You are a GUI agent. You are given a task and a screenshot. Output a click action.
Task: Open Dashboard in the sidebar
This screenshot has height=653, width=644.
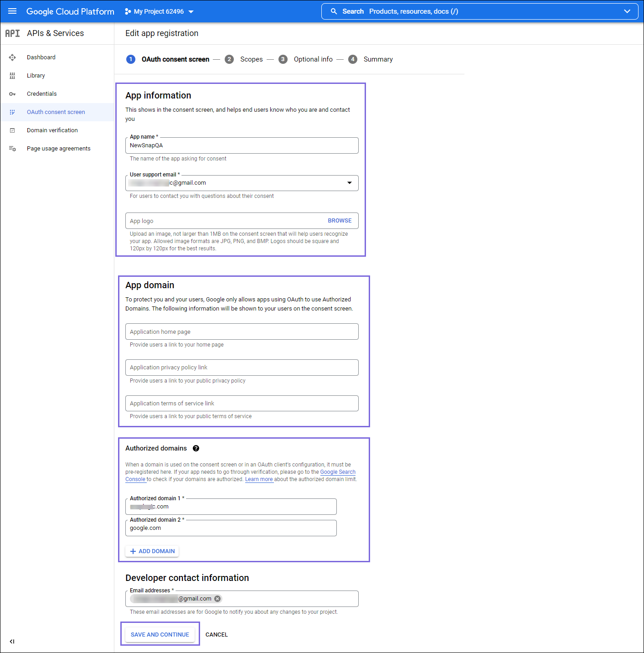click(41, 57)
